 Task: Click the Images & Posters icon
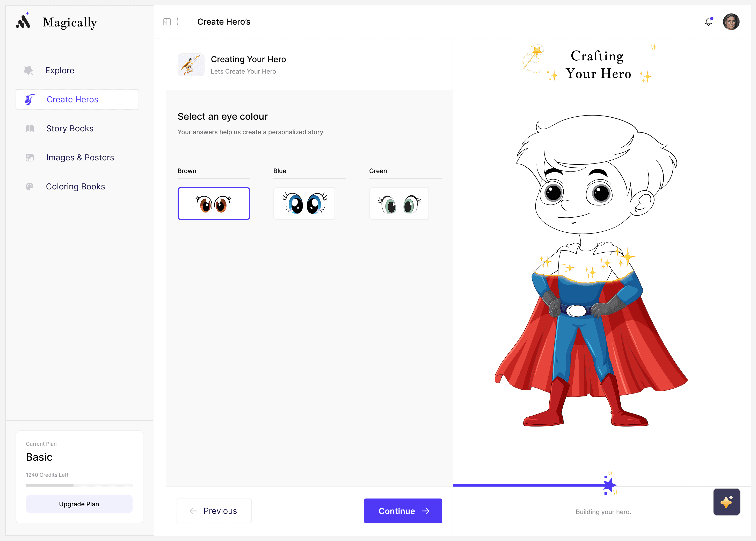(x=30, y=158)
